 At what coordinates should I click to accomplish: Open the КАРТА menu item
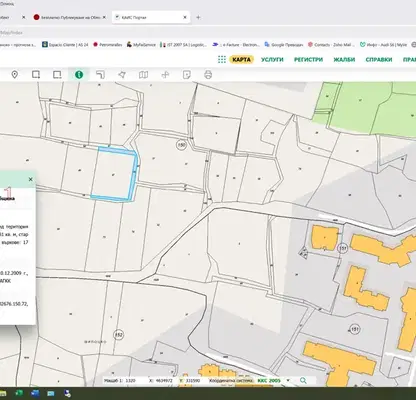pyautogui.click(x=241, y=60)
